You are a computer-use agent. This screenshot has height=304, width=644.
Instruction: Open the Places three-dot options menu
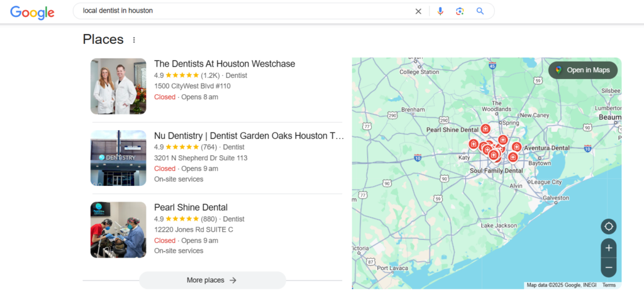pos(134,40)
